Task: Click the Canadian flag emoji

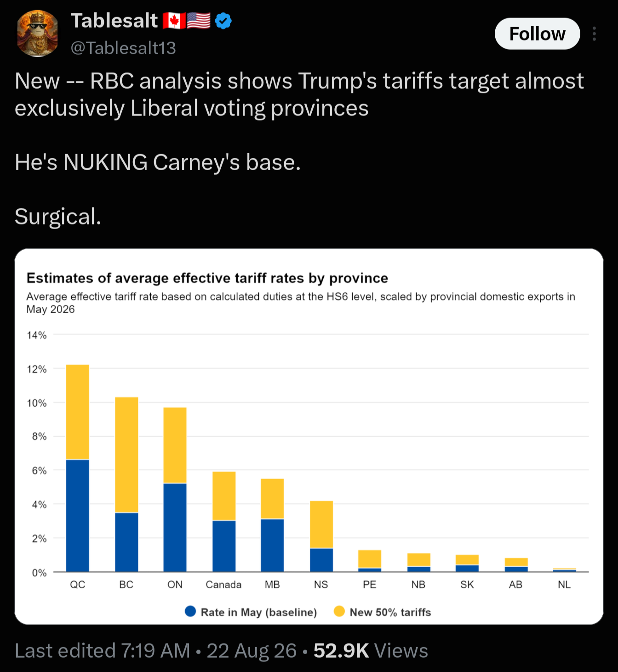Action: click(174, 21)
